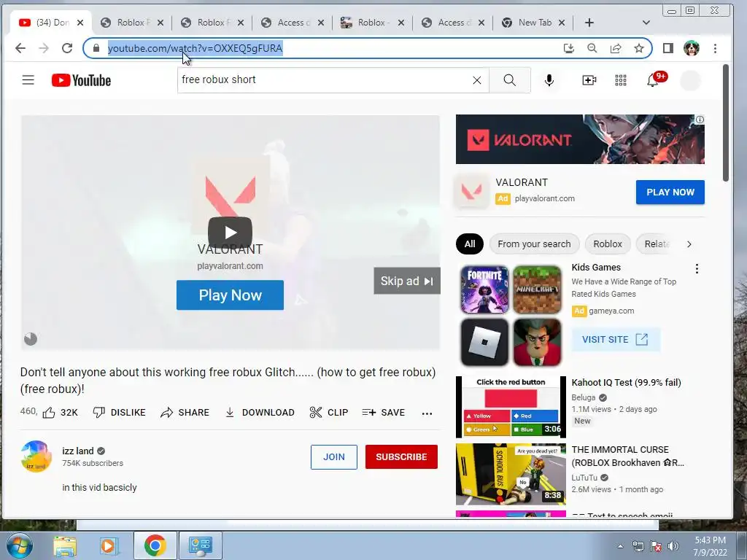Viewport: 747px width, 560px height.
Task: Open options menu for Kids Games ad
Action: (697, 268)
